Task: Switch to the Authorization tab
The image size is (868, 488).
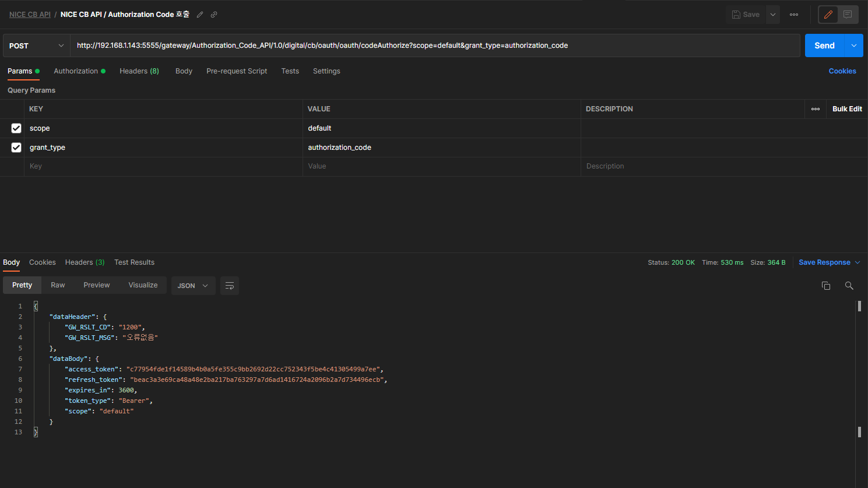Action: pyautogui.click(x=76, y=71)
